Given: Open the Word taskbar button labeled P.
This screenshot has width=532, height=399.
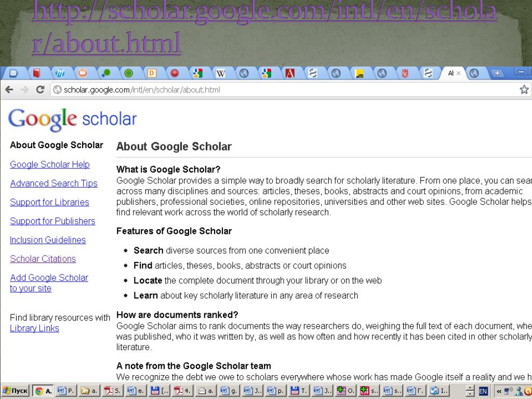Looking at the screenshot, I should [x=66, y=391].
